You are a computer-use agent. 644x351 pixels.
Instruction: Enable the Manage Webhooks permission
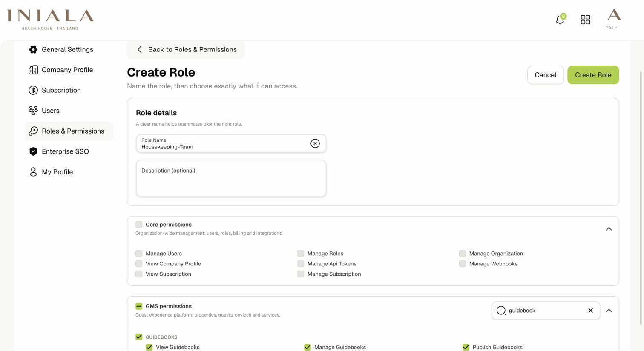tap(463, 264)
